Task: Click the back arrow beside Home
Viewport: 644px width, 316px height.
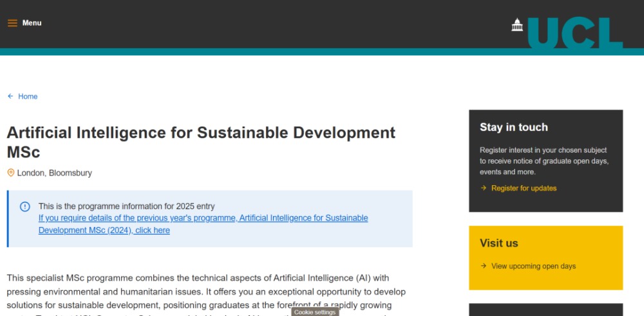Action: [x=10, y=97]
